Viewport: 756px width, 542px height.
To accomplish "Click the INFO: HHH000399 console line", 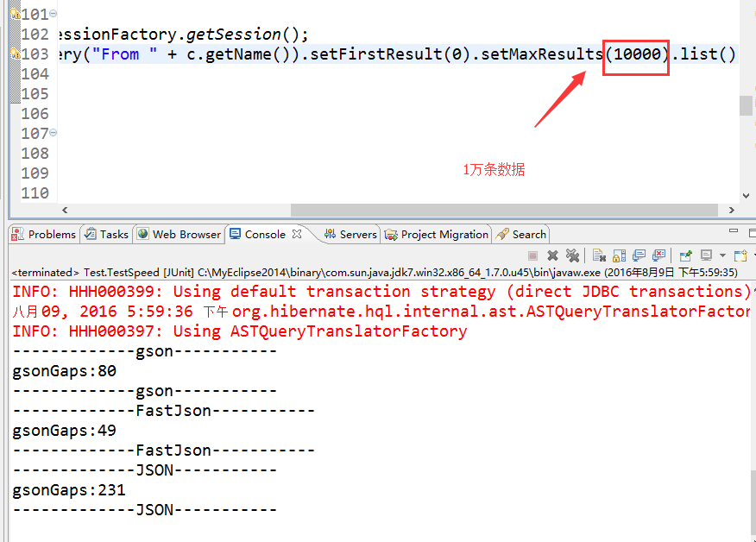I will coord(381,291).
